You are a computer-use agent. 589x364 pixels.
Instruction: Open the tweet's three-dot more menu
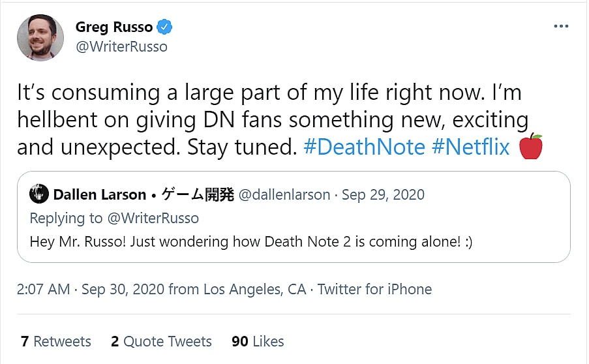point(560,27)
